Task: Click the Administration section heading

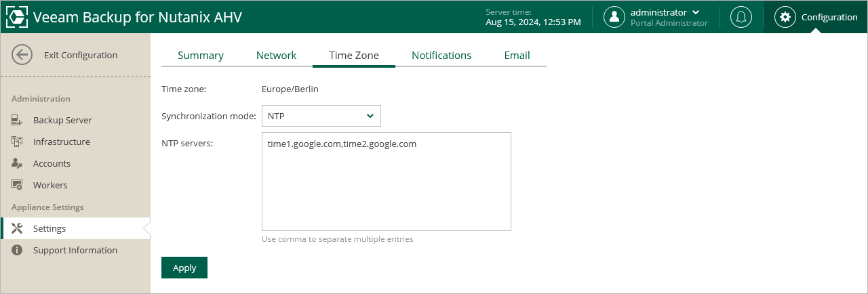Action: click(x=41, y=99)
